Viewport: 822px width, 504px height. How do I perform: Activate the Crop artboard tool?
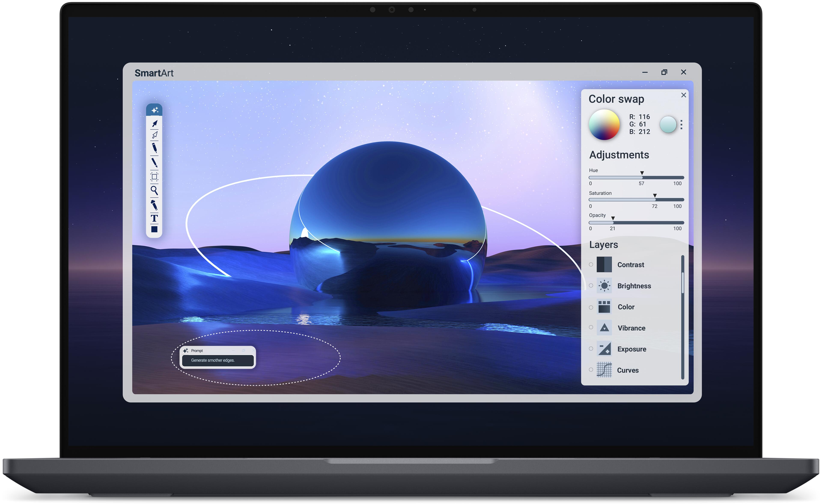[154, 176]
